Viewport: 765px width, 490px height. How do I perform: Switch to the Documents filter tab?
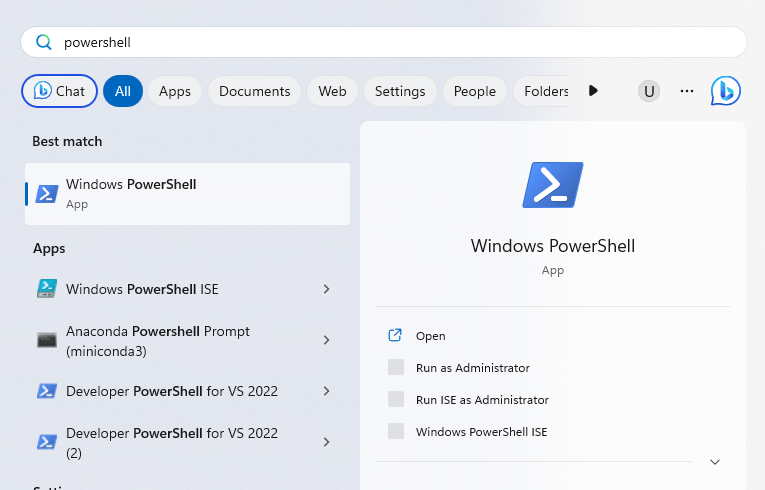click(254, 91)
